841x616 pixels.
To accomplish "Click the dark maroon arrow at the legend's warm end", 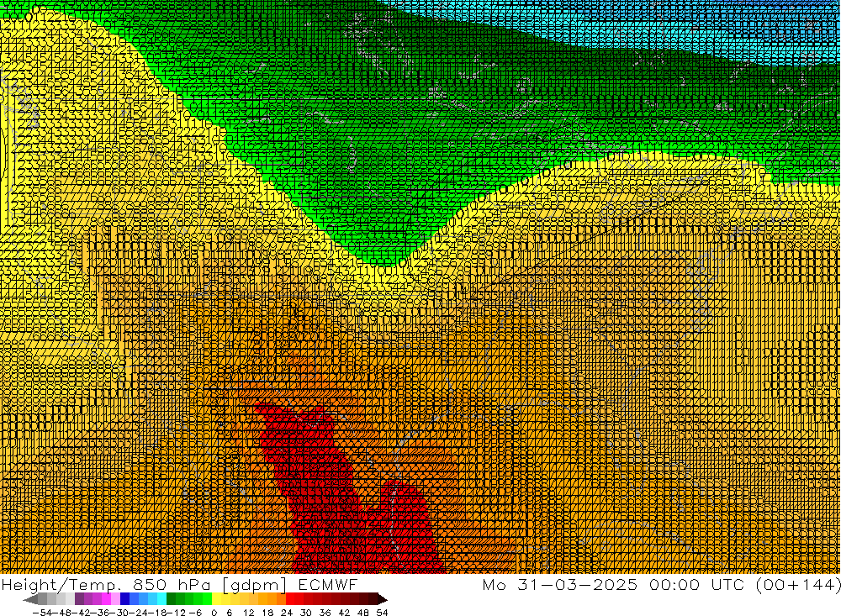I will click(383, 599).
